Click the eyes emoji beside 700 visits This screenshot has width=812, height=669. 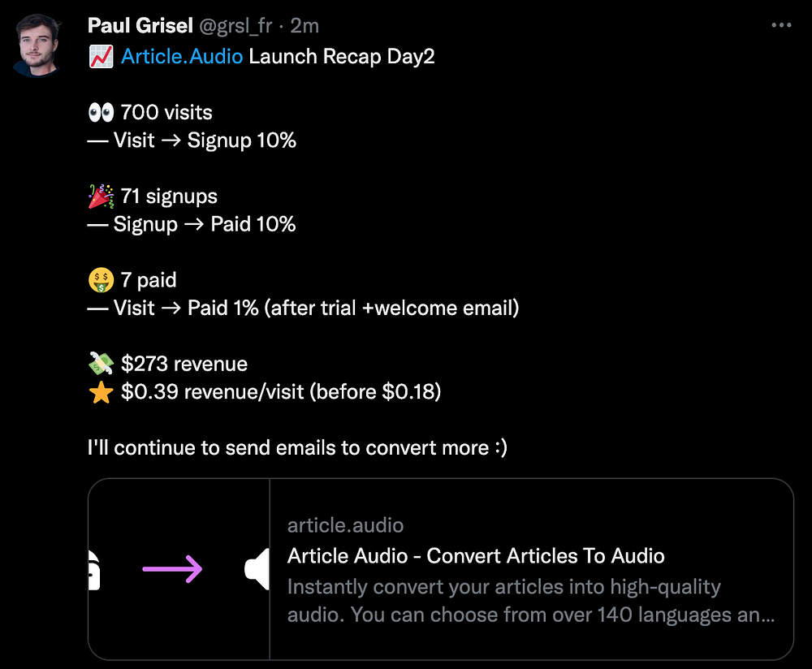pyautogui.click(x=100, y=112)
